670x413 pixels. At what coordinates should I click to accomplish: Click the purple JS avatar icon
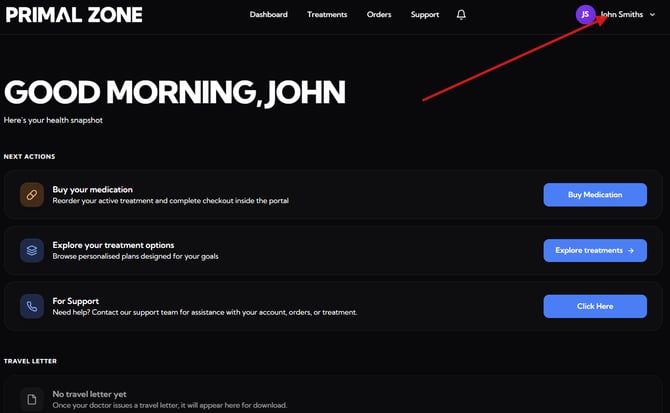[x=585, y=14]
